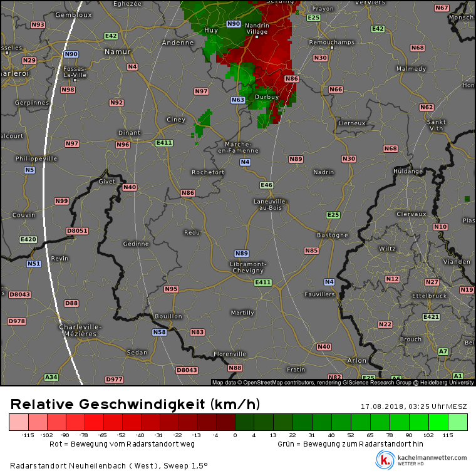Image resolution: width=476 pixels, height=476 pixels.
Task: Click the Charleville-Mézières label
Action: pyautogui.click(x=80, y=330)
